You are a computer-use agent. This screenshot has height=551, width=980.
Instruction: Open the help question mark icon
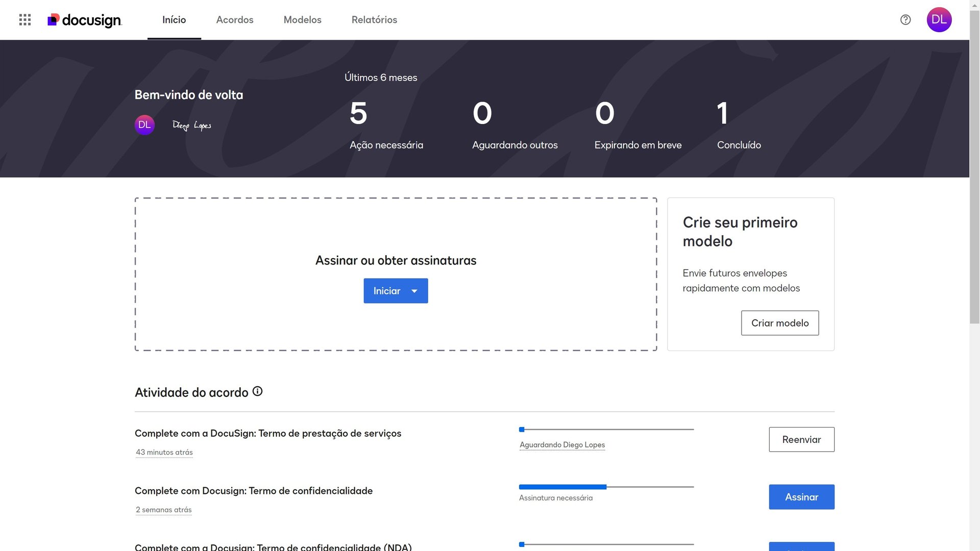click(x=905, y=20)
